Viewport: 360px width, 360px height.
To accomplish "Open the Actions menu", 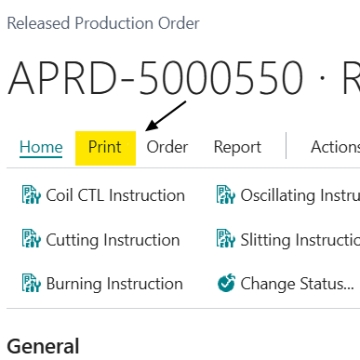I will pos(335,147).
